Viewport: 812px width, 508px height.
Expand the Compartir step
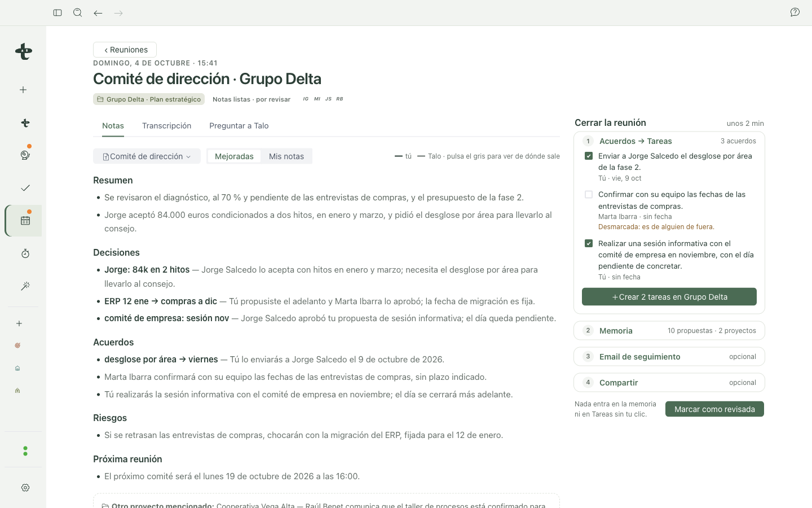click(669, 383)
